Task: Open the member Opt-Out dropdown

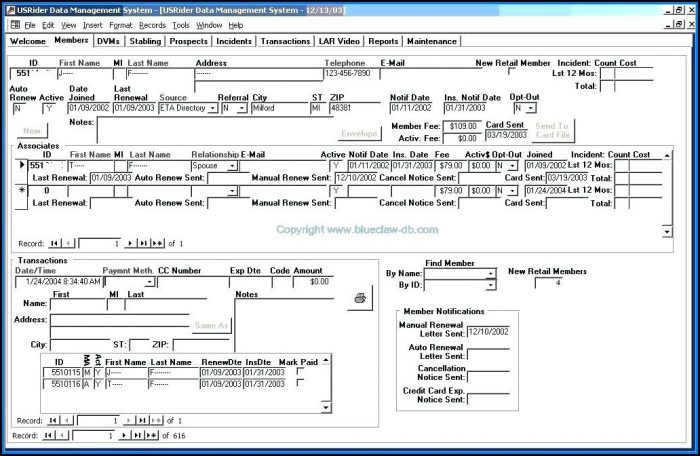Action: 531,108
